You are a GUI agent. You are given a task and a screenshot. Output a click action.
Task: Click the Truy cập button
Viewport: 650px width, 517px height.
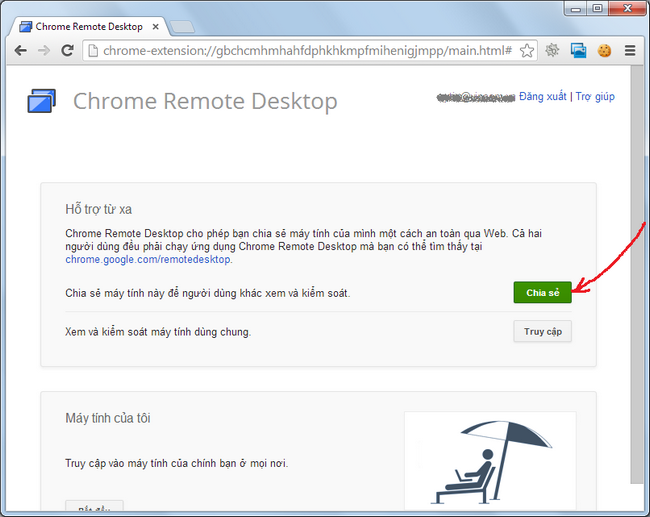[x=542, y=331]
